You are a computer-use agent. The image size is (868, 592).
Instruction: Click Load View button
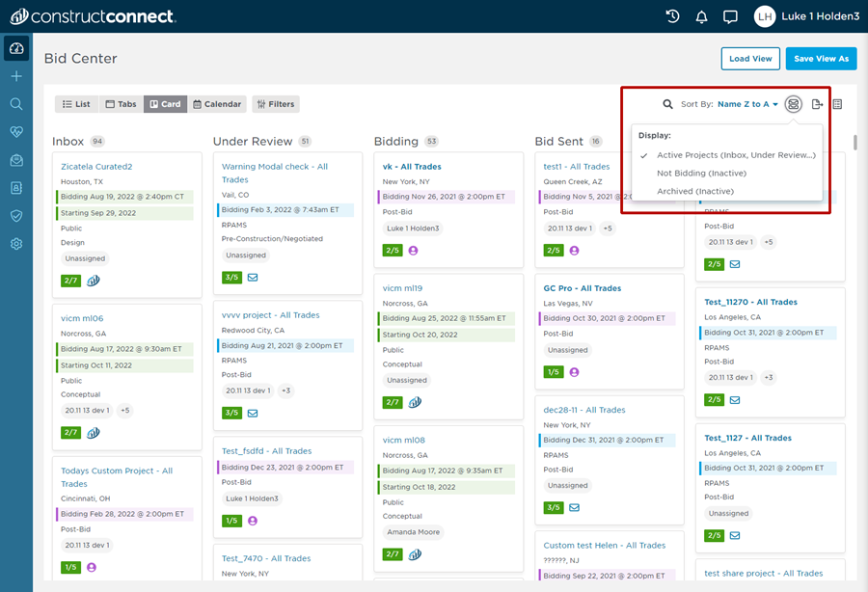[x=750, y=59]
